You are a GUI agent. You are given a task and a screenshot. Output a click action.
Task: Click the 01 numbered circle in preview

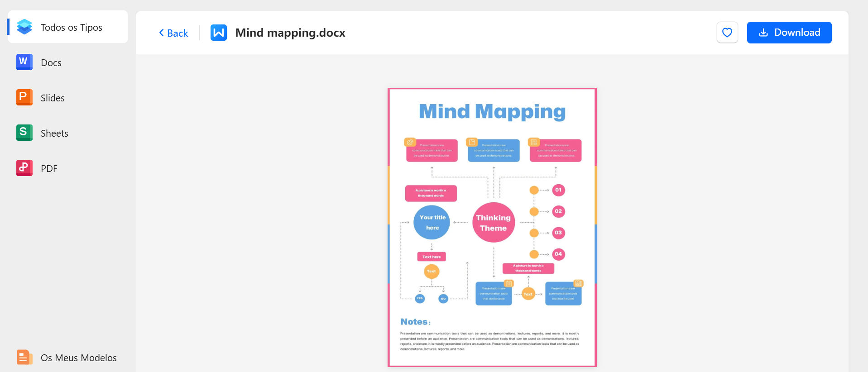pyautogui.click(x=558, y=190)
